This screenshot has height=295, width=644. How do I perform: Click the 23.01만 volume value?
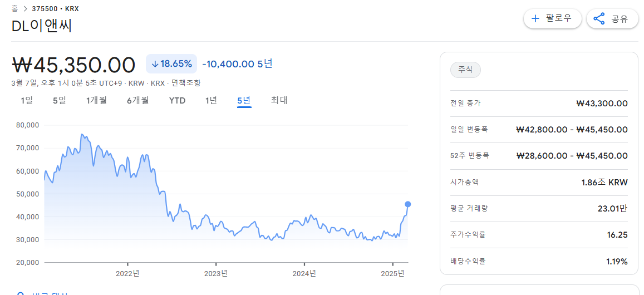(613, 208)
